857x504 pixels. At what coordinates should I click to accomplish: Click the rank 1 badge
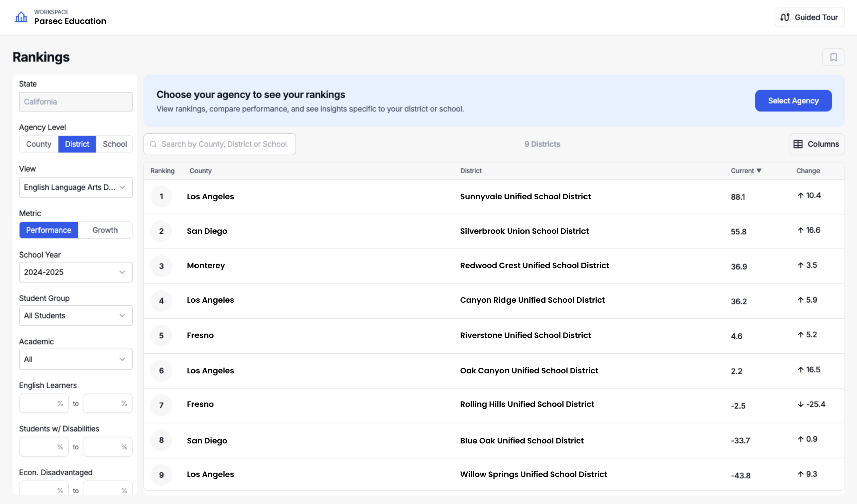coord(161,196)
